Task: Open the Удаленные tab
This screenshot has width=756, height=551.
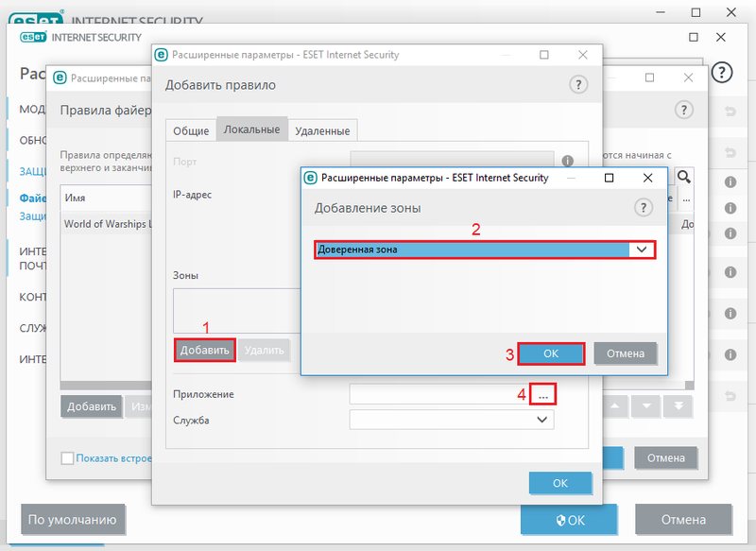Action: click(322, 130)
